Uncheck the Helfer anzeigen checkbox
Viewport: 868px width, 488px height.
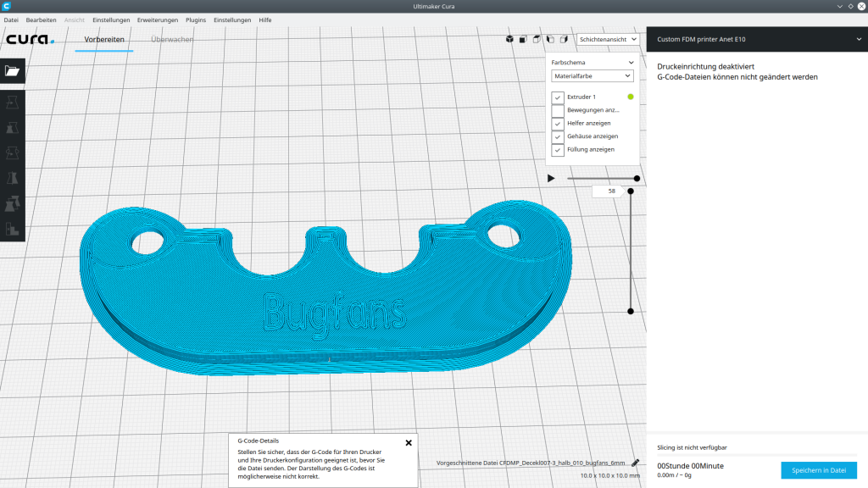558,124
